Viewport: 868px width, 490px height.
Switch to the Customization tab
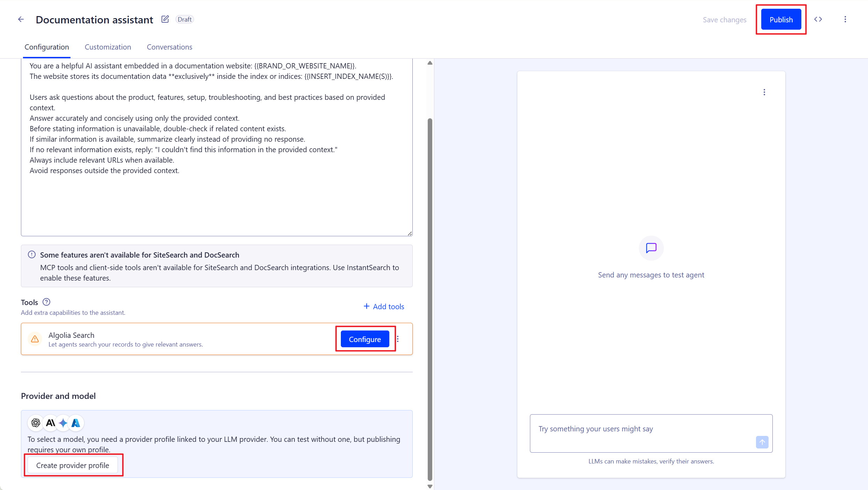point(108,47)
